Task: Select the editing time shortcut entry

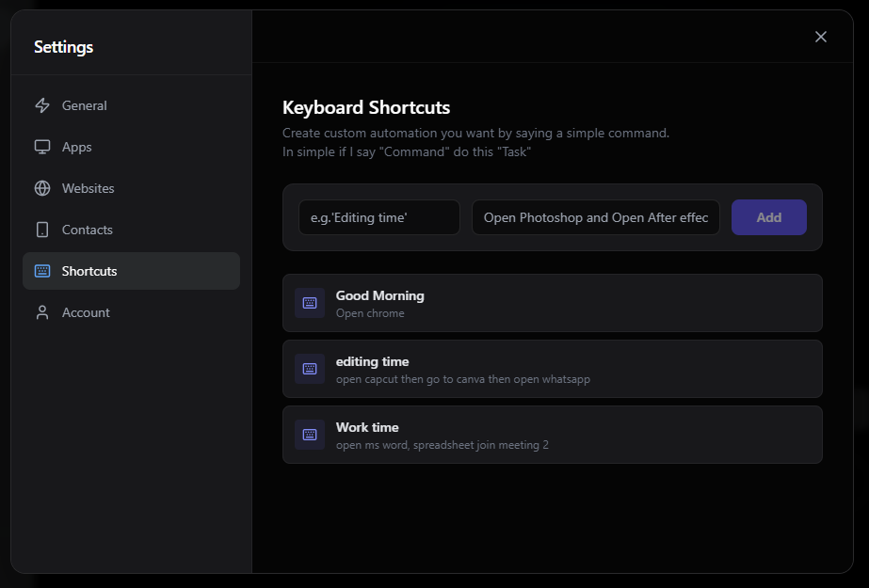Action: tap(552, 369)
